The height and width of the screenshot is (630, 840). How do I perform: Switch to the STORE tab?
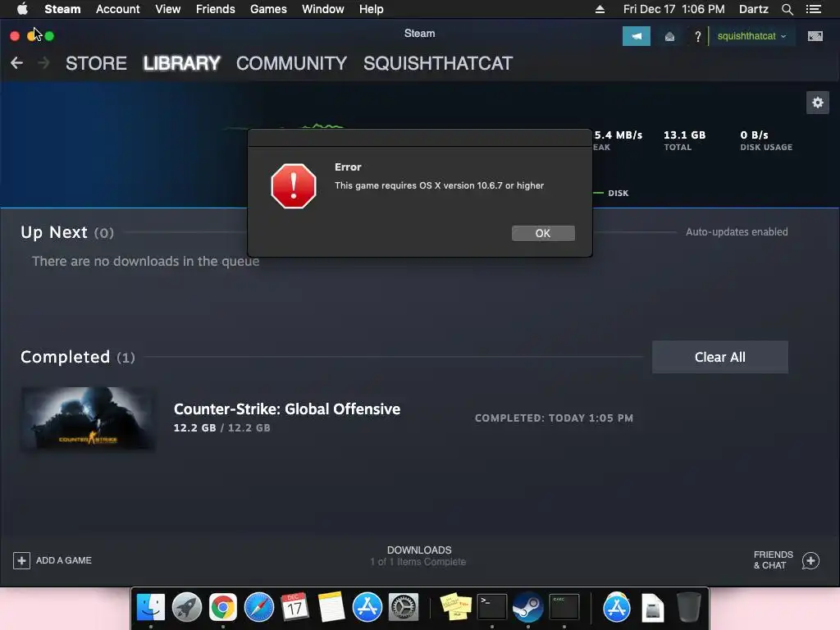97,63
